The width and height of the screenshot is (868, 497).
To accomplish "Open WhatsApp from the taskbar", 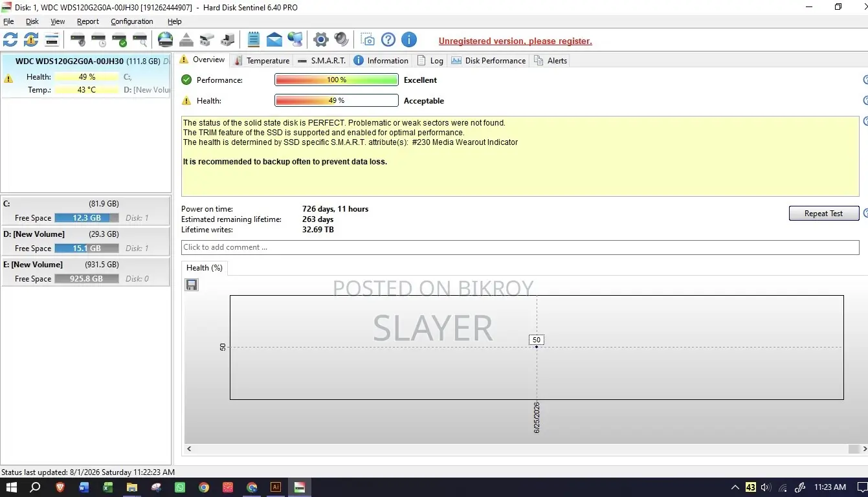I will click(x=180, y=487).
